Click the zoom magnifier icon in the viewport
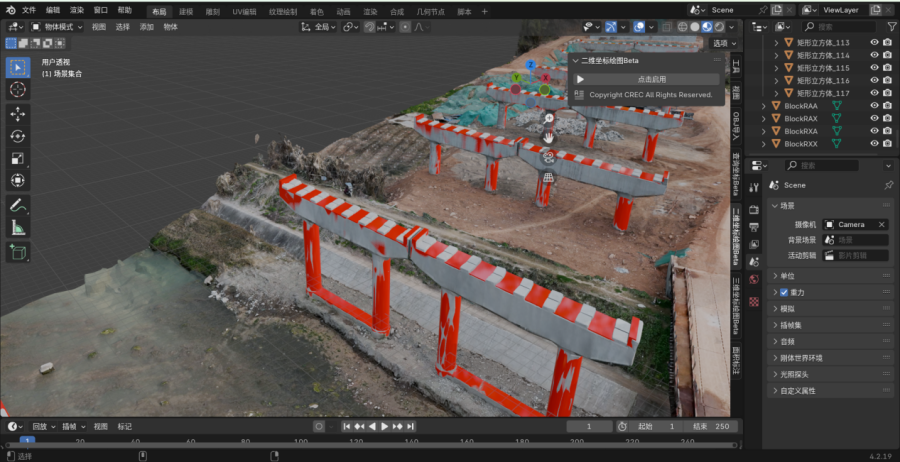 548,118
